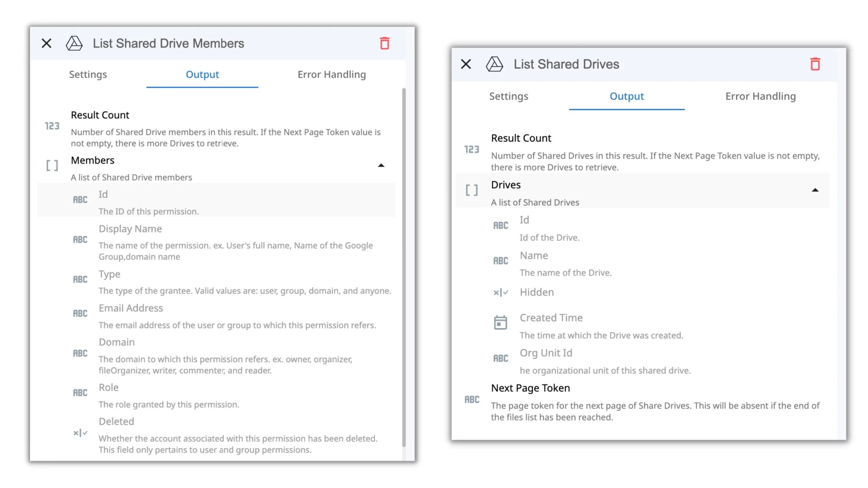Screen dimensions: 868x488
Task: Switch to Error Handling tab in List Shared Drives
Action: [x=760, y=96]
